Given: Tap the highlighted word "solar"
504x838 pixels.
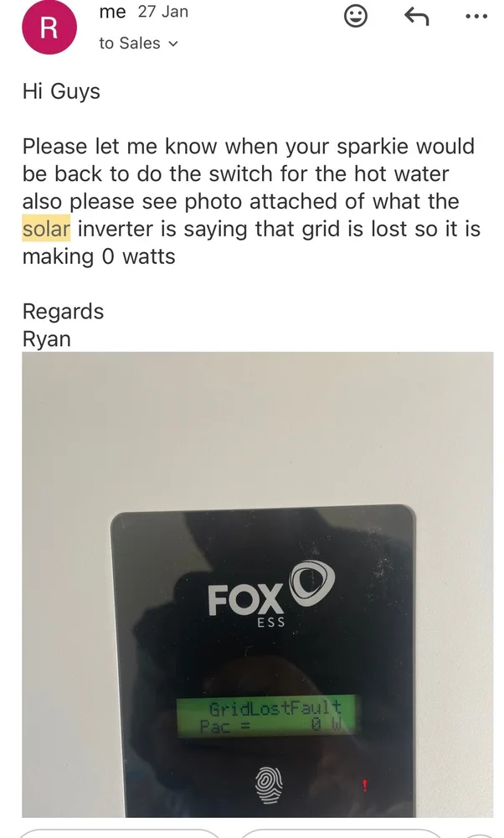Looking at the screenshot, I should coord(46,229).
